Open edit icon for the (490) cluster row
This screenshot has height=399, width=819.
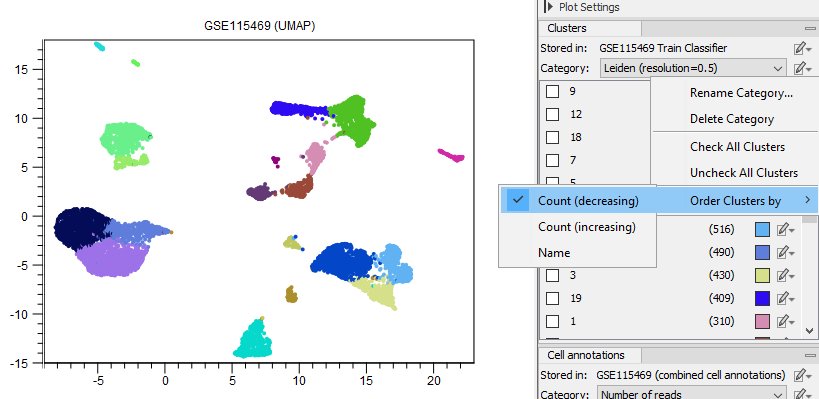click(x=785, y=252)
